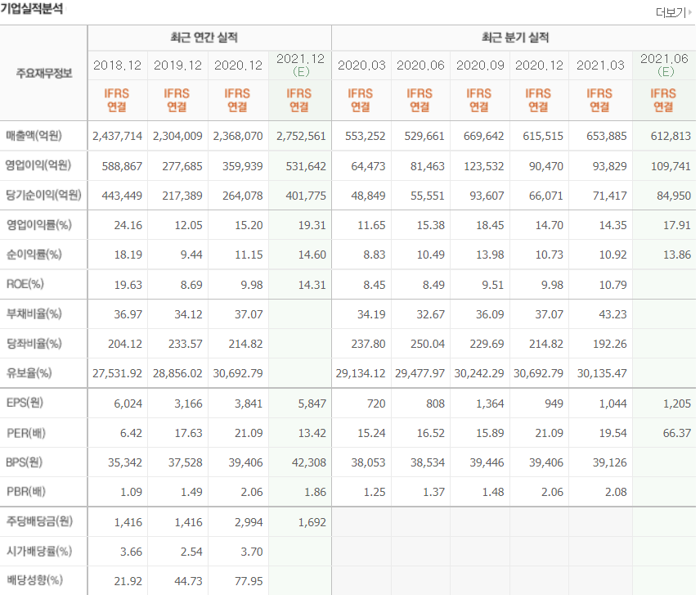Select the 최근 분기 실적 header
Screen dimensions: 700x595
pyautogui.click(x=515, y=38)
